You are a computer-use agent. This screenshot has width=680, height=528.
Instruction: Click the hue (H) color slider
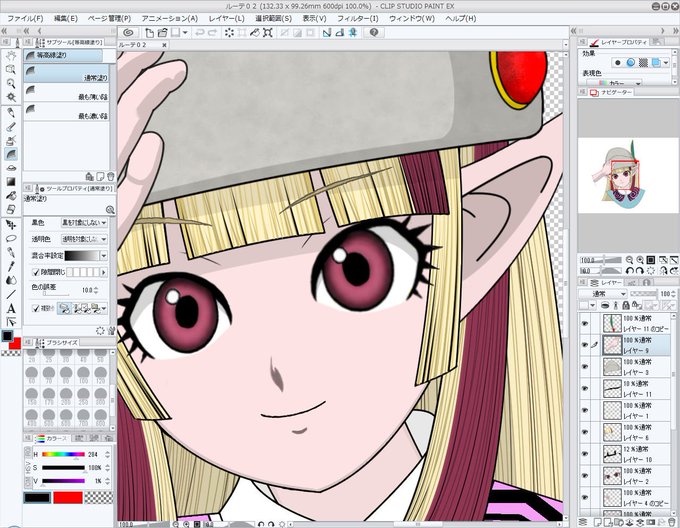63,454
